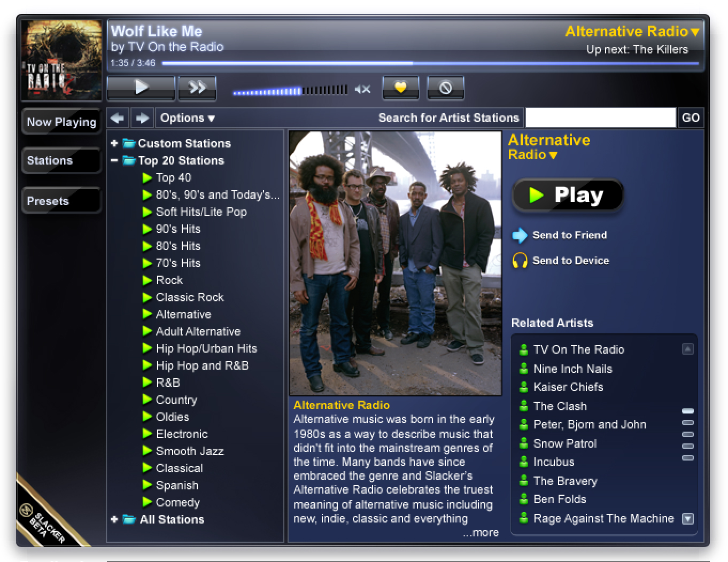Select the Classic Rock station

(190, 298)
